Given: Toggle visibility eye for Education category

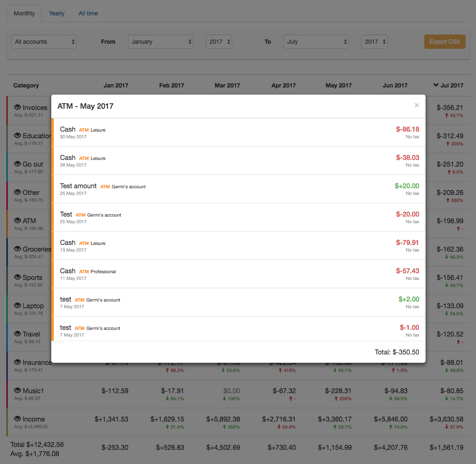Looking at the screenshot, I should coord(18,135).
